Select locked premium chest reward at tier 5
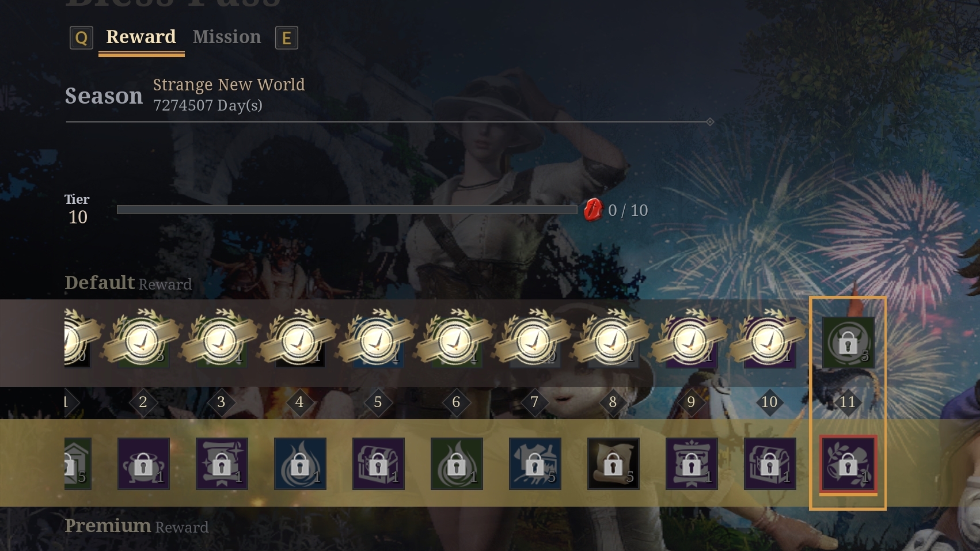 378,463
